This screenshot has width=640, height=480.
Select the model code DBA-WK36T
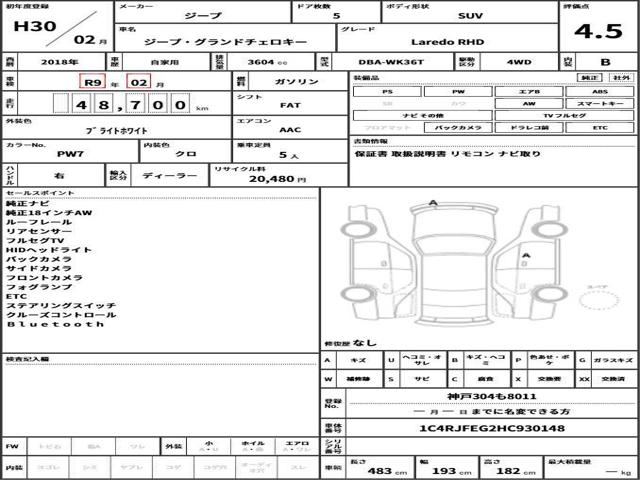coord(391,62)
